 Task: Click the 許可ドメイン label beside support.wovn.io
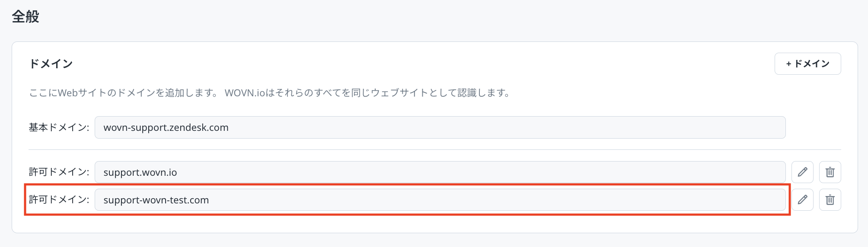coord(59,172)
